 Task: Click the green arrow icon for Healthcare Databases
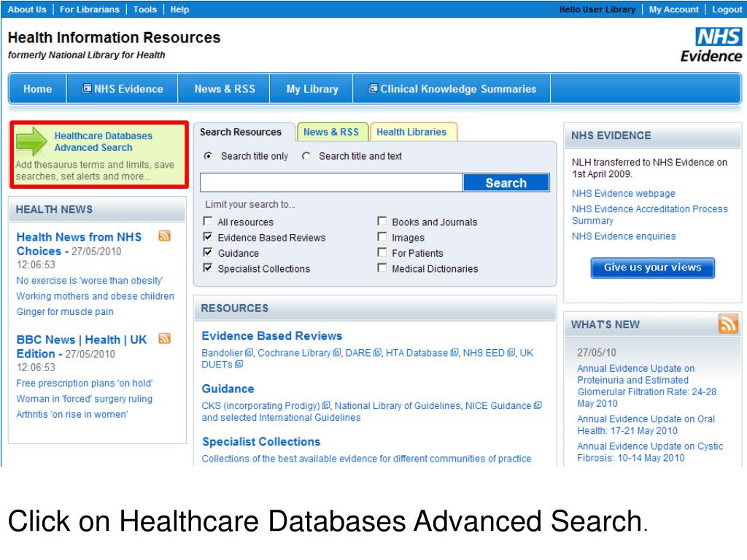pos(31,141)
